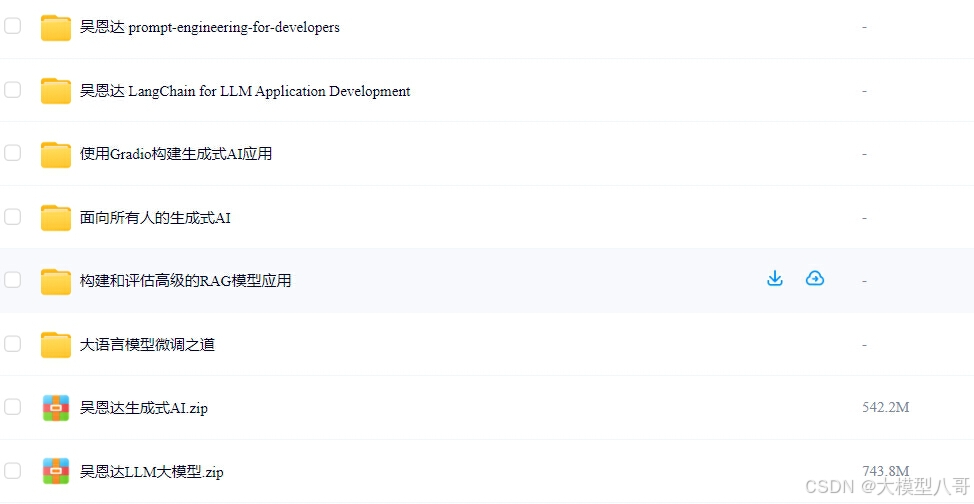Click file name 吴恩达LLM大模型.zip
Screen dimensions: 974x504
pyautogui.click(x=152, y=472)
